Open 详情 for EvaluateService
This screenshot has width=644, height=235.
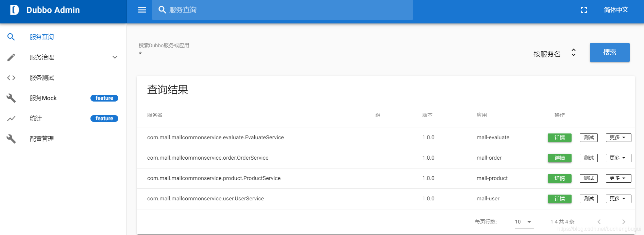point(559,138)
